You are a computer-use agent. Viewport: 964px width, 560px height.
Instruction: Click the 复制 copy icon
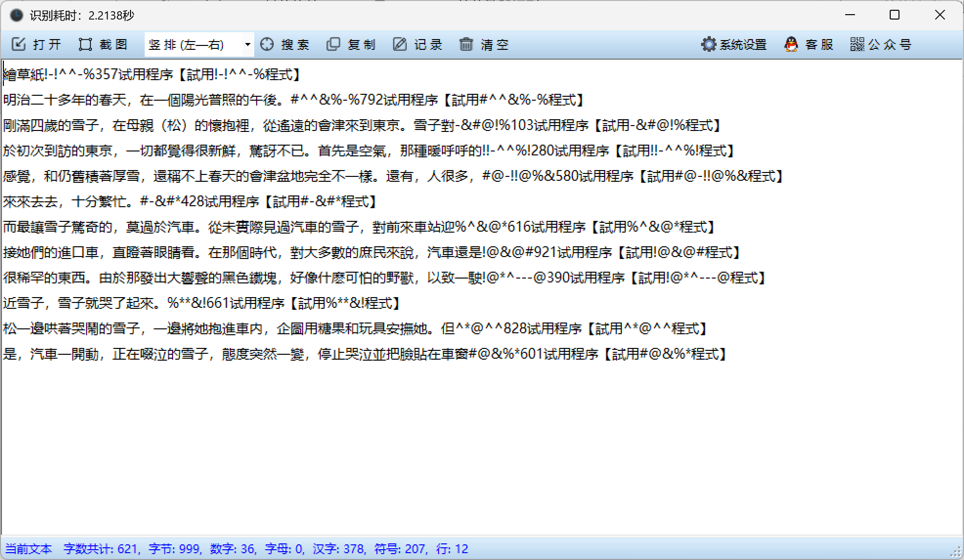pos(333,44)
